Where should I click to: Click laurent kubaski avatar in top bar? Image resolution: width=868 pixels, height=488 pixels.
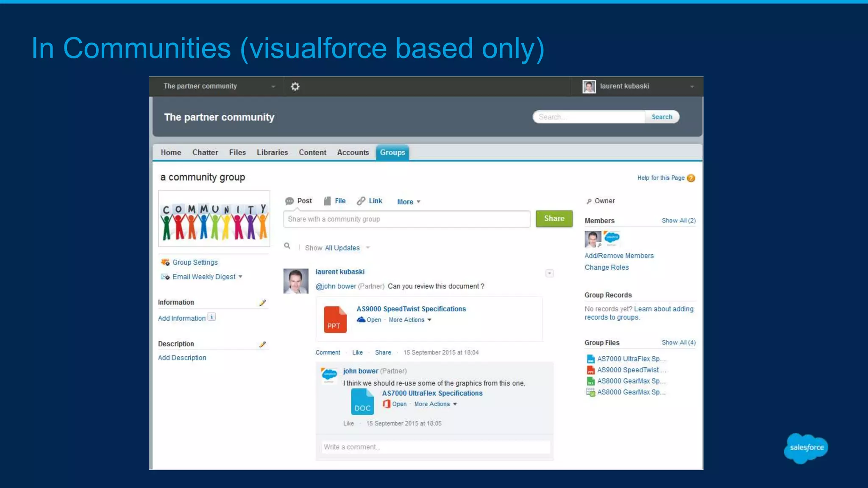tap(589, 86)
